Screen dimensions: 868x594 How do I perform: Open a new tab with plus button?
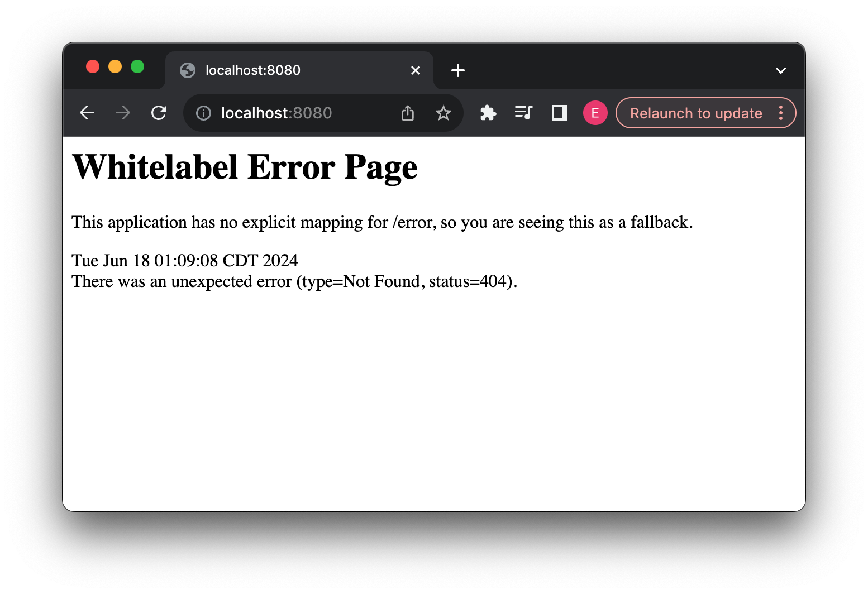pyautogui.click(x=458, y=70)
